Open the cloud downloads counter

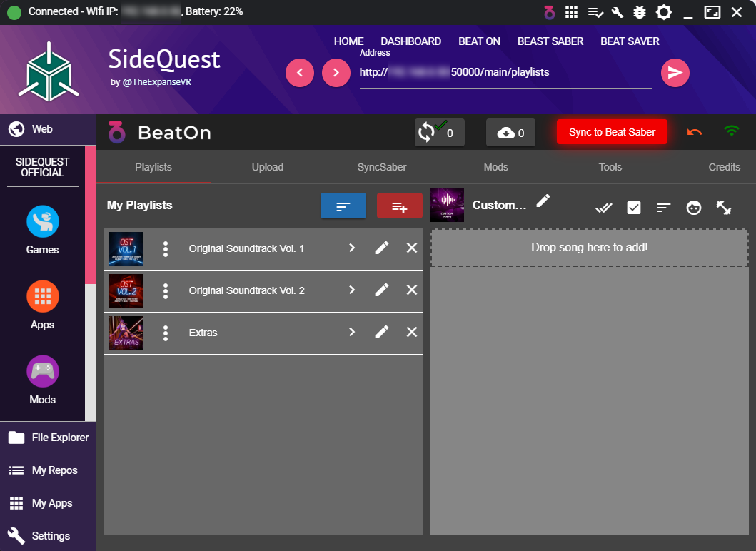click(x=510, y=132)
